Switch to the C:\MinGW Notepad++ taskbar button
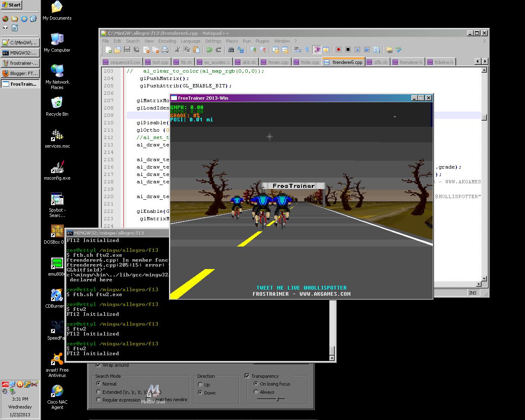 click(x=20, y=43)
